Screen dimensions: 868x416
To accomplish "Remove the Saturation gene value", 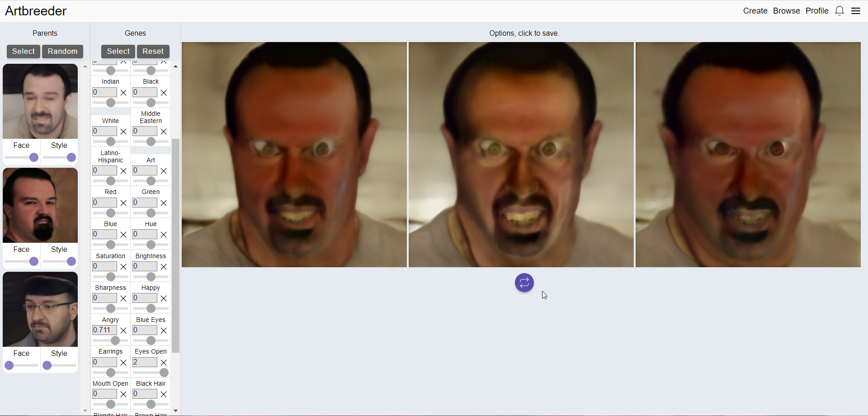I will (x=123, y=267).
